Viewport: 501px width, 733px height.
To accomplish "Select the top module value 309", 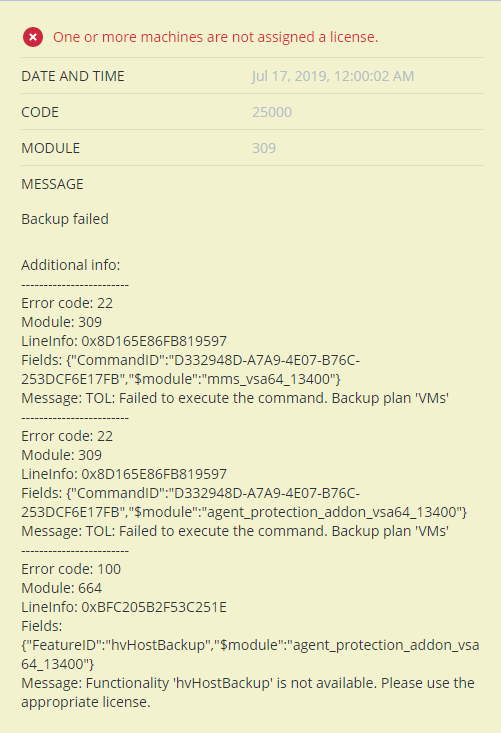I will click(264, 148).
